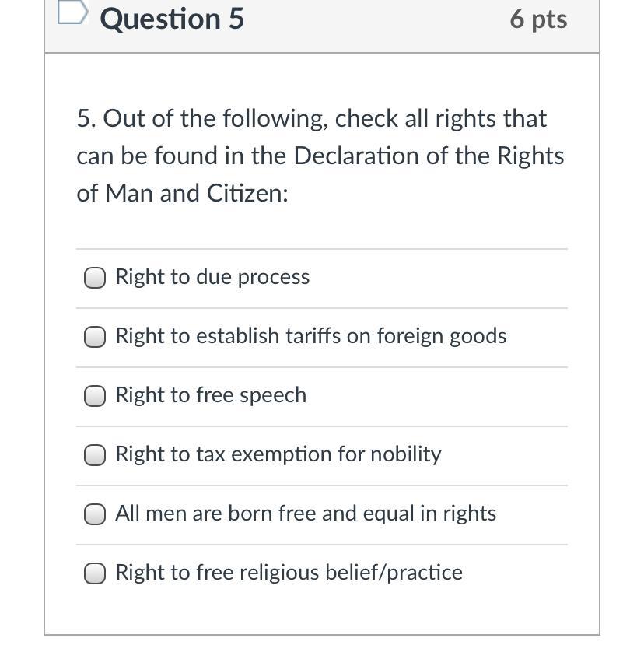Click the 'Right to due process' label text
This screenshot has height=645, width=644.
pyautogui.click(x=212, y=277)
